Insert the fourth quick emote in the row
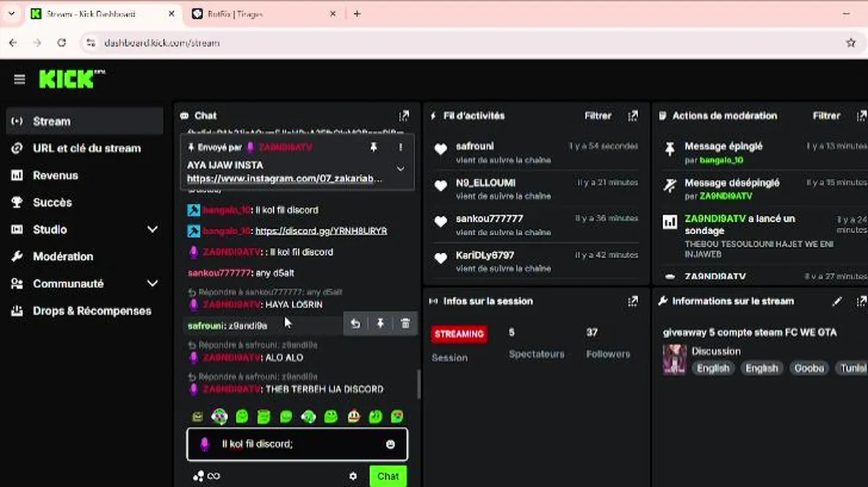Viewport: 868px width, 487px height. [264, 417]
